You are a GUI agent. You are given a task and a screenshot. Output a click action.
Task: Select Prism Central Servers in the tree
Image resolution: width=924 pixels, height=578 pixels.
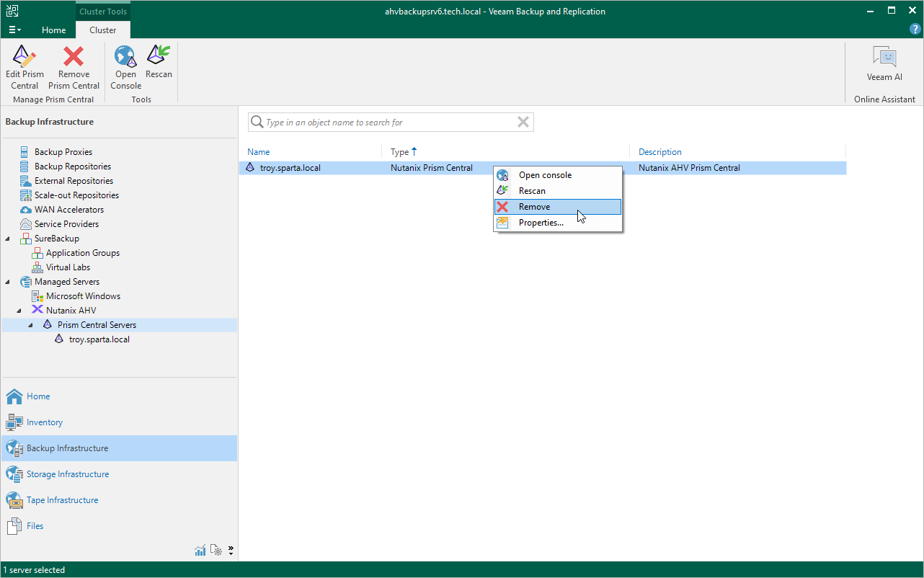97,325
